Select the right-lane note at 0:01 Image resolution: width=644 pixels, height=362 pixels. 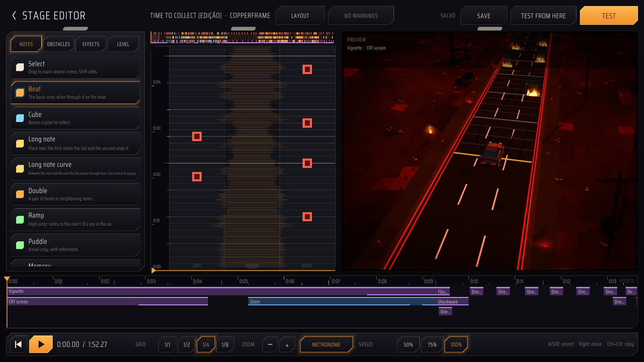[x=307, y=217]
